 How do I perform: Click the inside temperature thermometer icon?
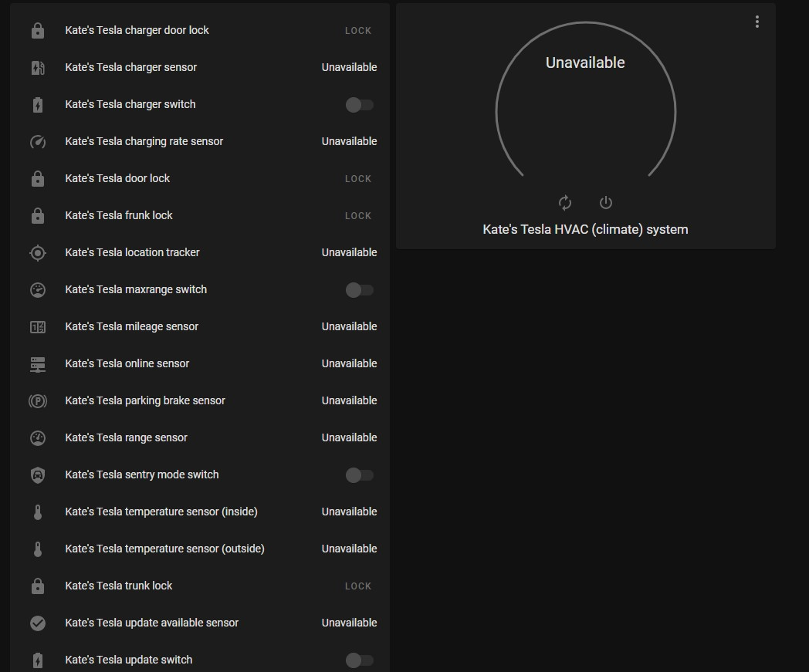38,512
